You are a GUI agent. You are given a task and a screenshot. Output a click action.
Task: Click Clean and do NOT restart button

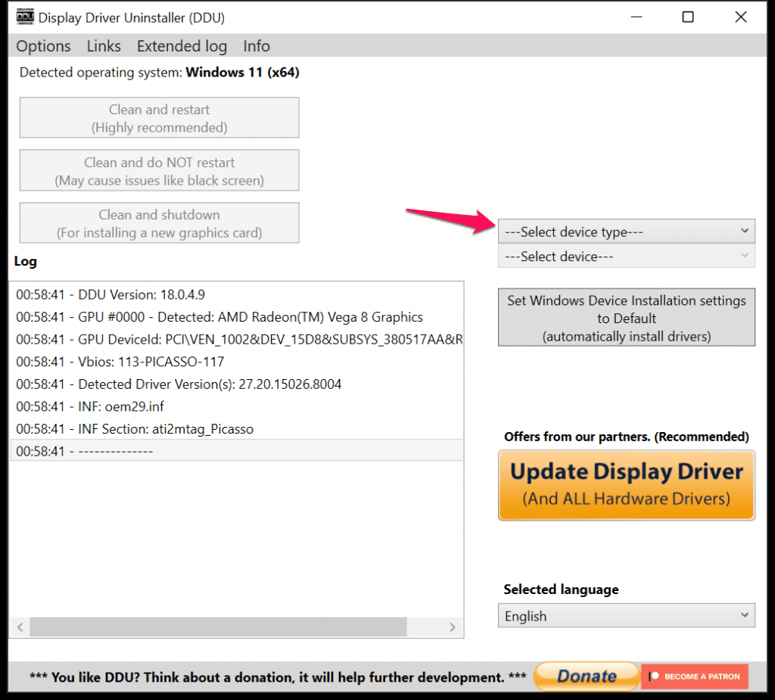coord(159,170)
